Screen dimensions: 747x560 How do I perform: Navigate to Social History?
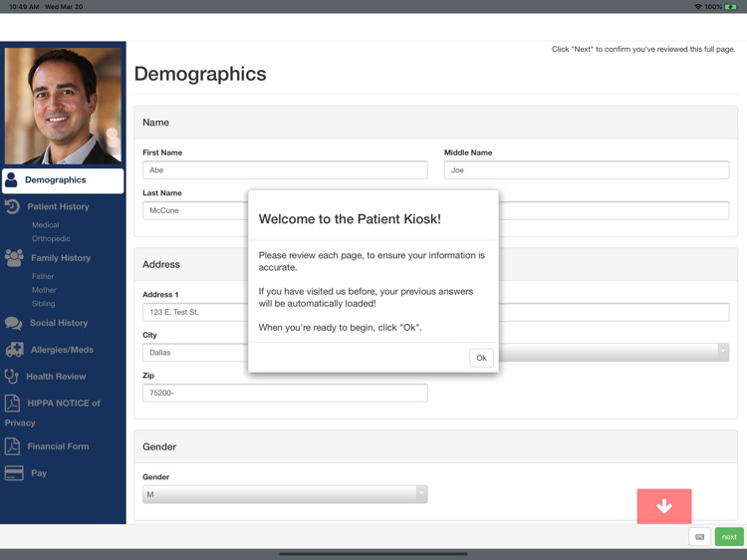pos(59,323)
